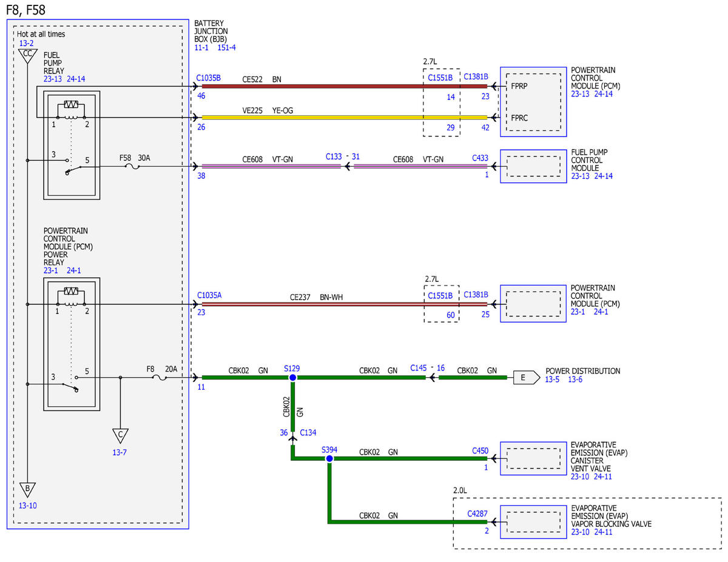Follow the 13-7 page link
The height and width of the screenshot is (562, 728).
120,452
